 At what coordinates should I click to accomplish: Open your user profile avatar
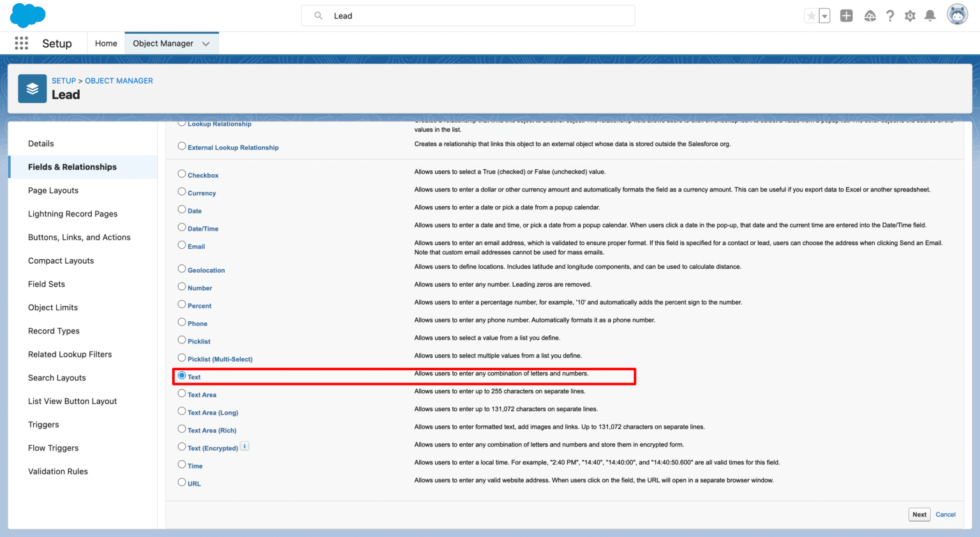point(956,15)
